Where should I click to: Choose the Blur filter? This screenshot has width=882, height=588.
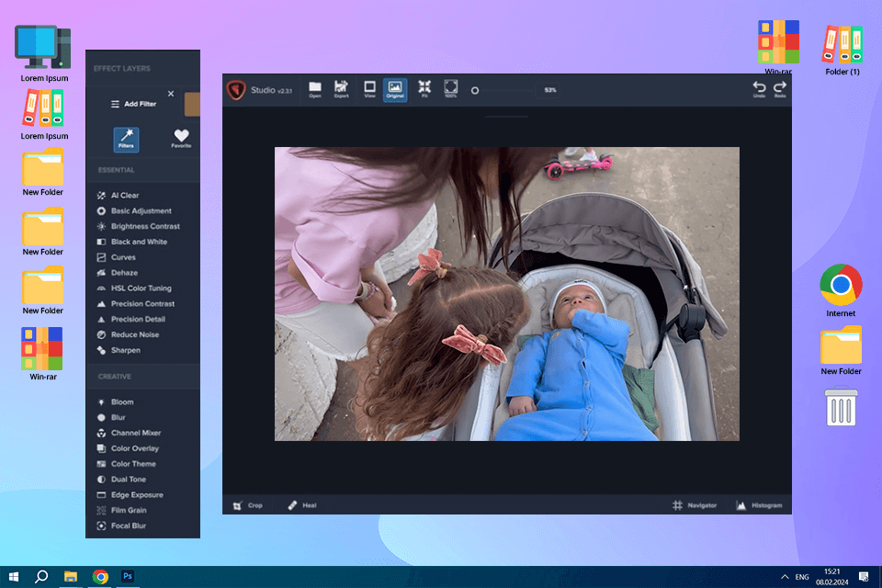[111, 417]
